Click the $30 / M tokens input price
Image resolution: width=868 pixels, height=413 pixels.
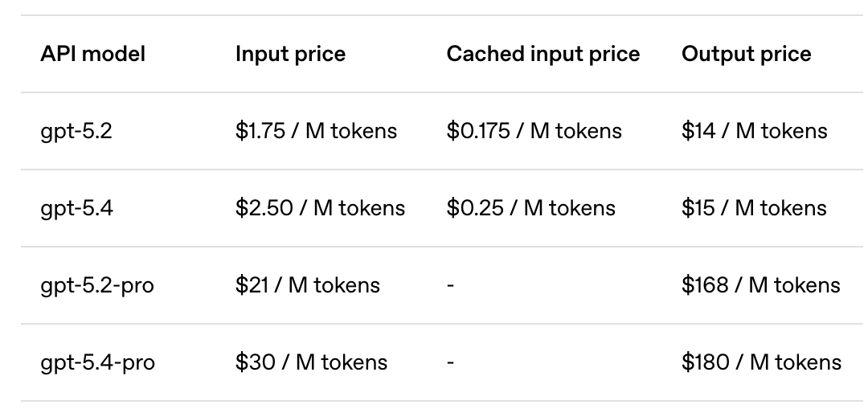(311, 362)
